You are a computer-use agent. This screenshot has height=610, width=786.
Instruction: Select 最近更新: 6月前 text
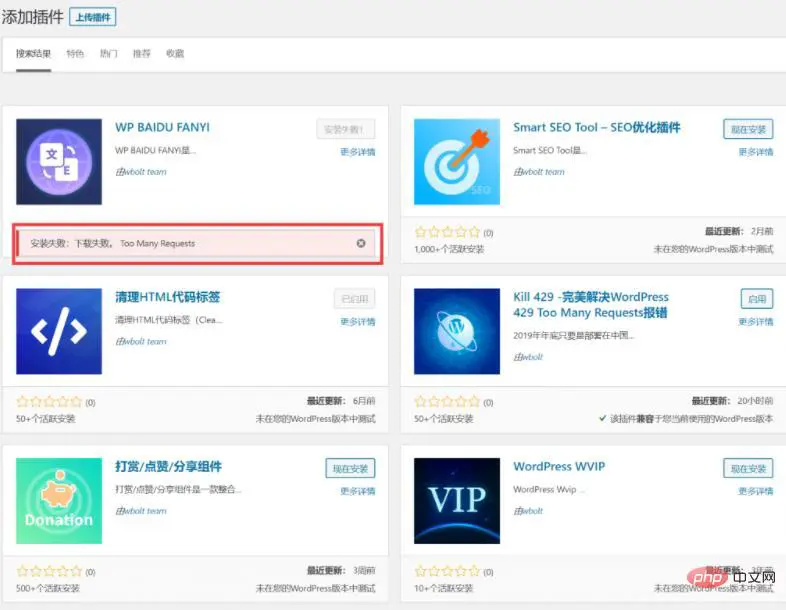(341, 400)
